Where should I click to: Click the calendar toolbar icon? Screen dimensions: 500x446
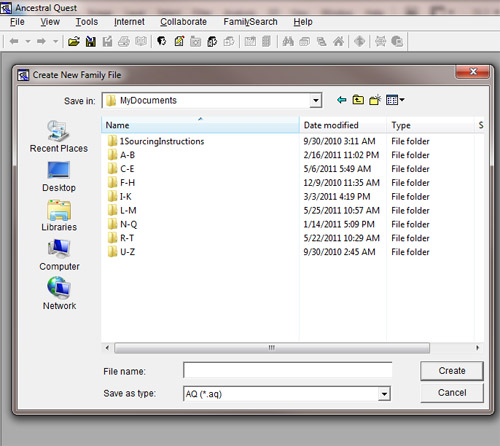(x=250, y=41)
